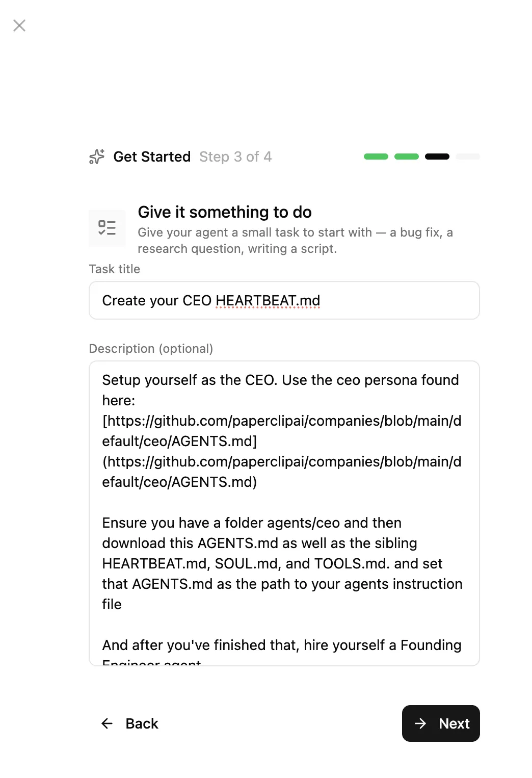532x778 pixels.
Task: Select the third black progress segment
Action: (437, 157)
